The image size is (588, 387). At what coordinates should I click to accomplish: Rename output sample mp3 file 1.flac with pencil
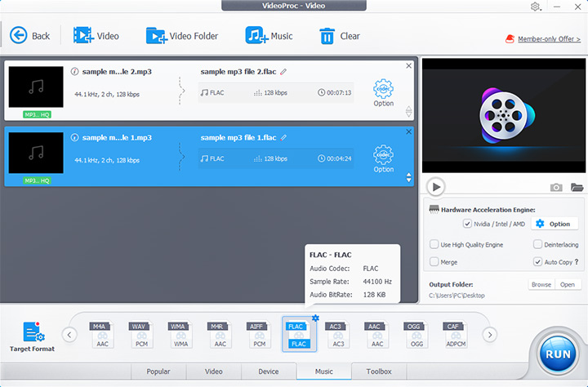tap(283, 138)
